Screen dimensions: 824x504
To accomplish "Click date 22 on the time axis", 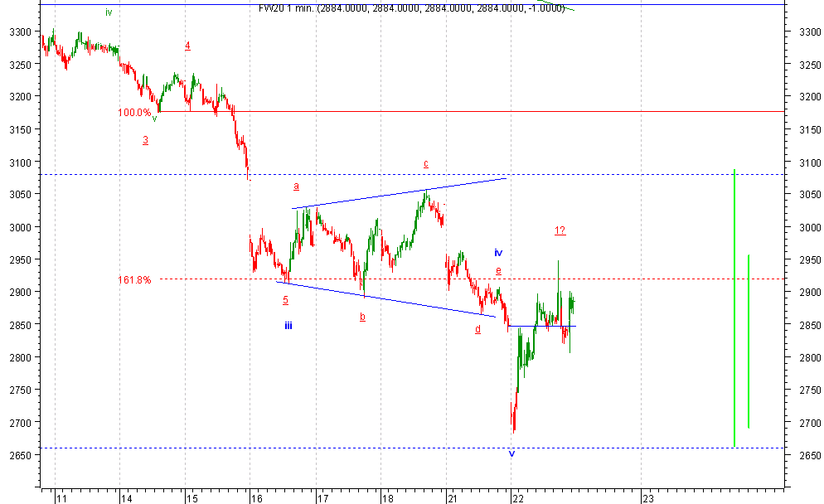I will point(517,499).
